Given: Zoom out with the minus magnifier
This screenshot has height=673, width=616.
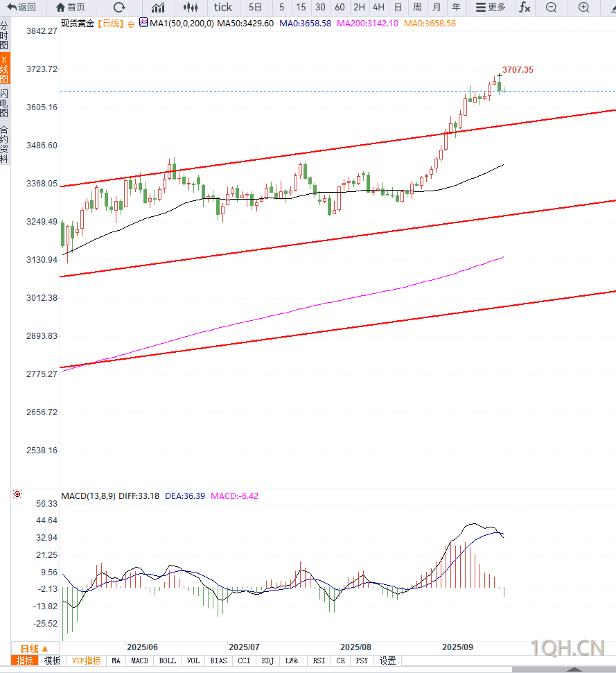Looking at the screenshot, I should pos(552,8).
